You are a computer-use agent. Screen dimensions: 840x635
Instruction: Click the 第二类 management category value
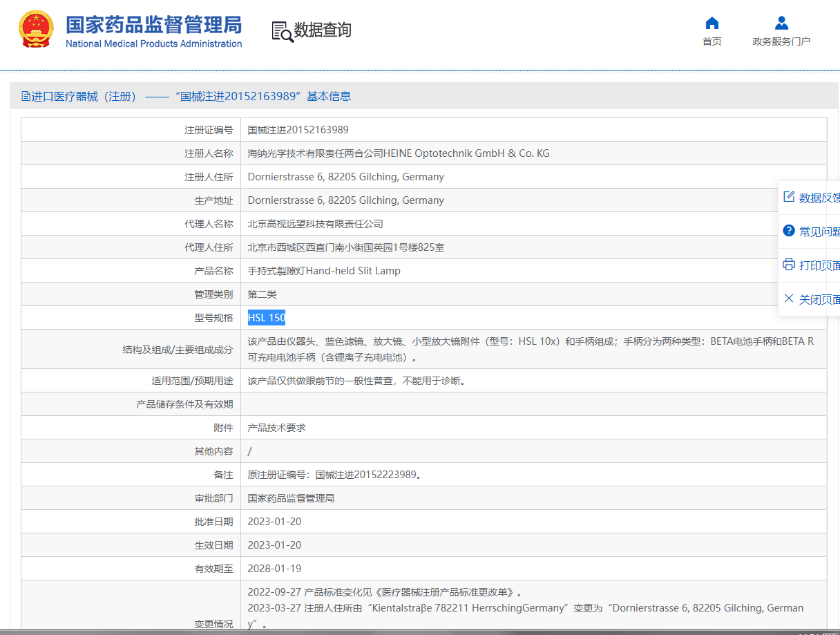coord(262,294)
